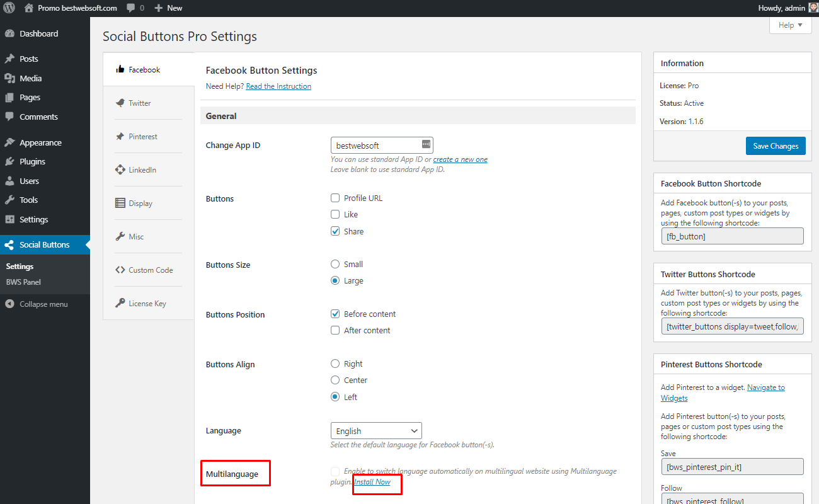Click the Comments icon in sidebar
This screenshot has height=504, width=819.
point(9,117)
